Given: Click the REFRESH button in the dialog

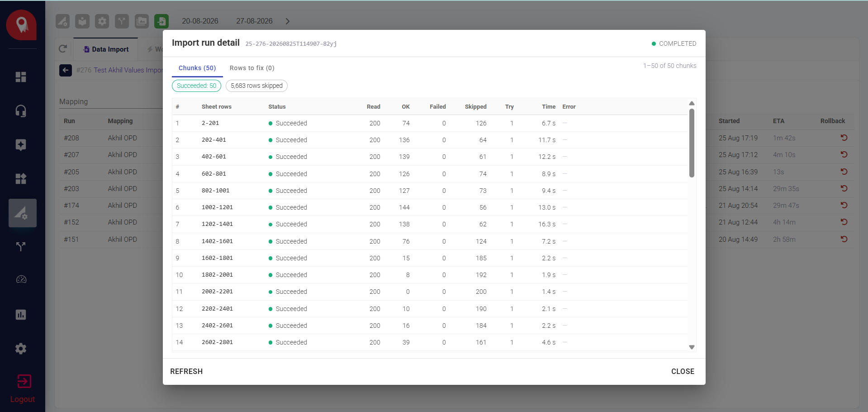Looking at the screenshot, I should pyautogui.click(x=186, y=371).
